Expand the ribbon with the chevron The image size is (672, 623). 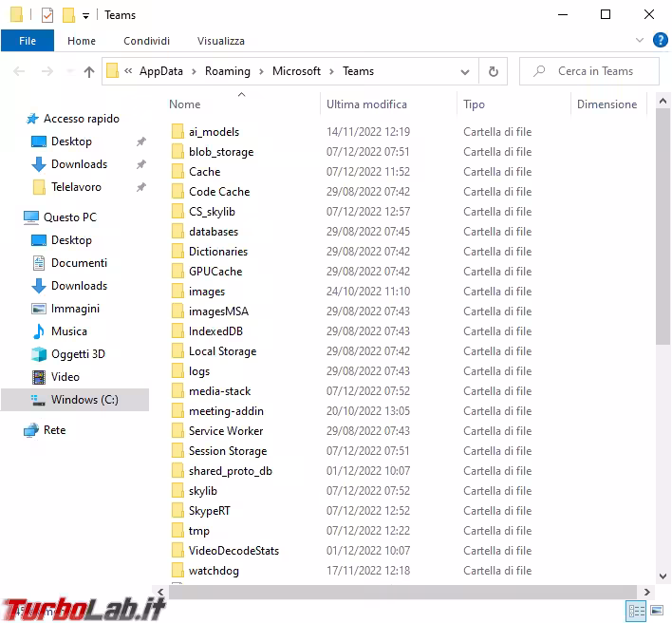[640, 41]
